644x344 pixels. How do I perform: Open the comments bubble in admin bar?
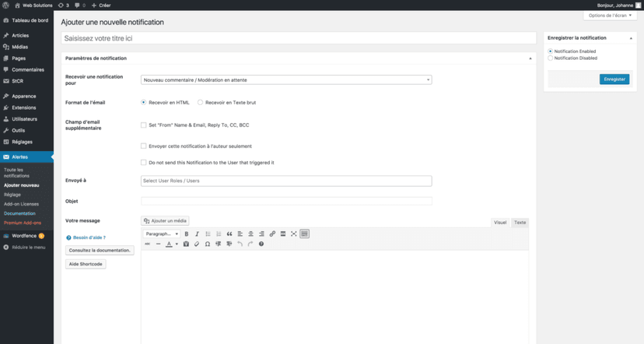(80, 5)
